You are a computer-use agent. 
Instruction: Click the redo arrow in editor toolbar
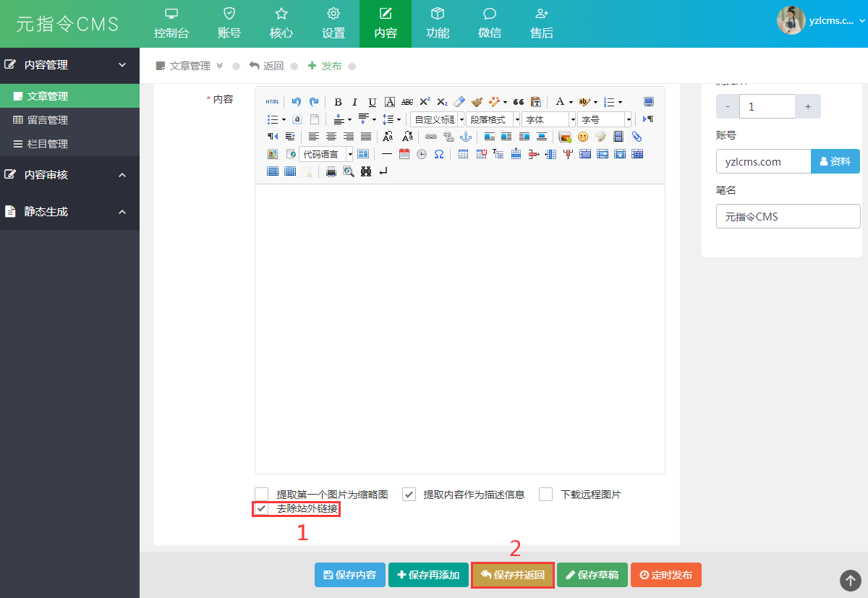(x=314, y=102)
